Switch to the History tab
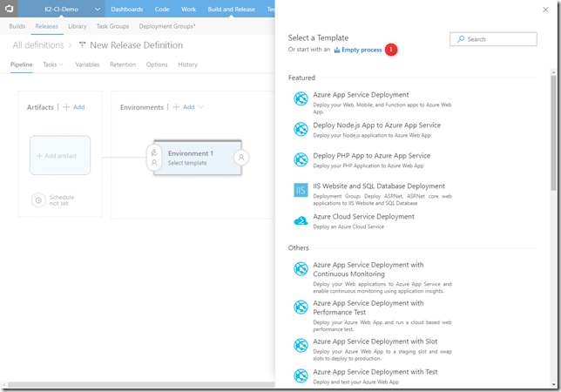 coord(188,64)
